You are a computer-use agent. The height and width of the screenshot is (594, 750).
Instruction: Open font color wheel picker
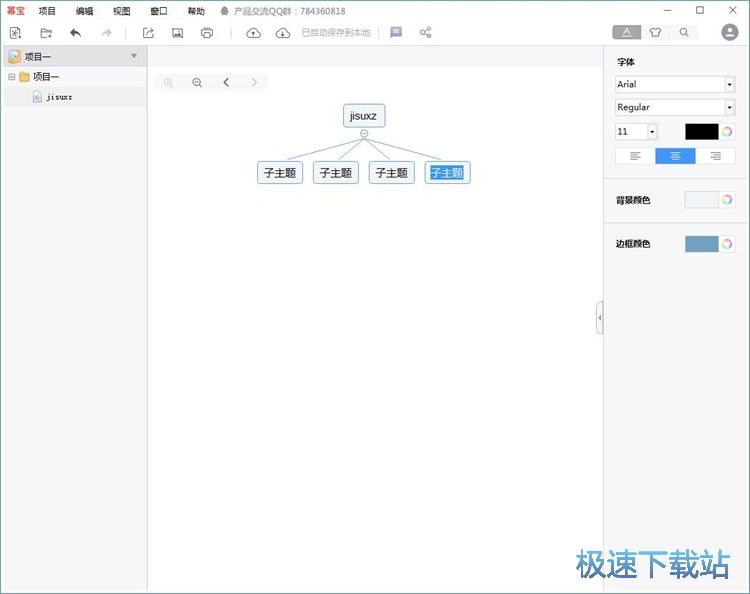[x=727, y=132]
